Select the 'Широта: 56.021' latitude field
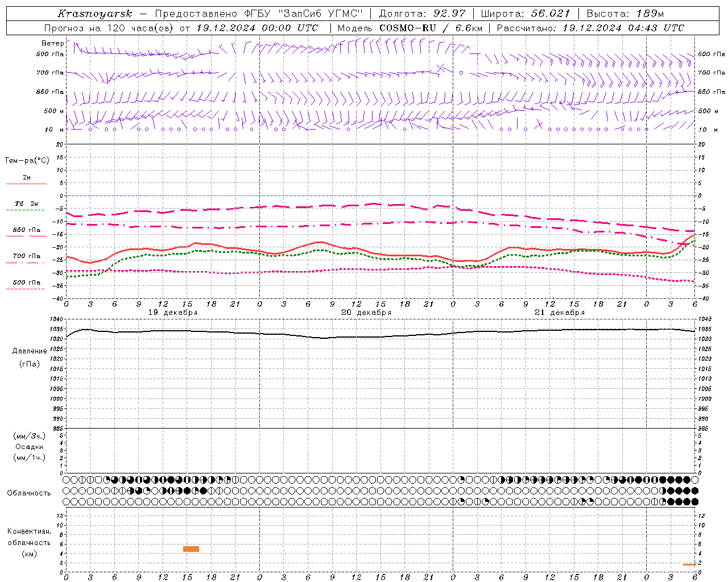The image size is (728, 582). point(526,14)
